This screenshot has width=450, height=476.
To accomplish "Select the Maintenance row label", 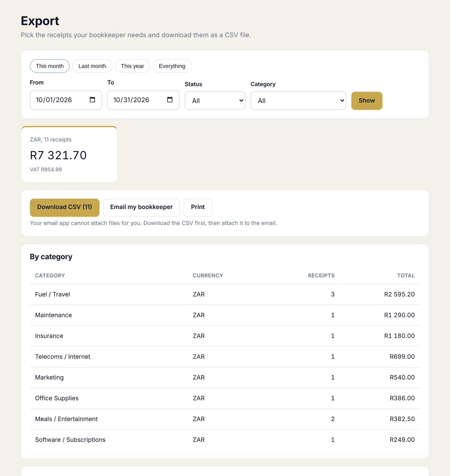I will (53, 315).
